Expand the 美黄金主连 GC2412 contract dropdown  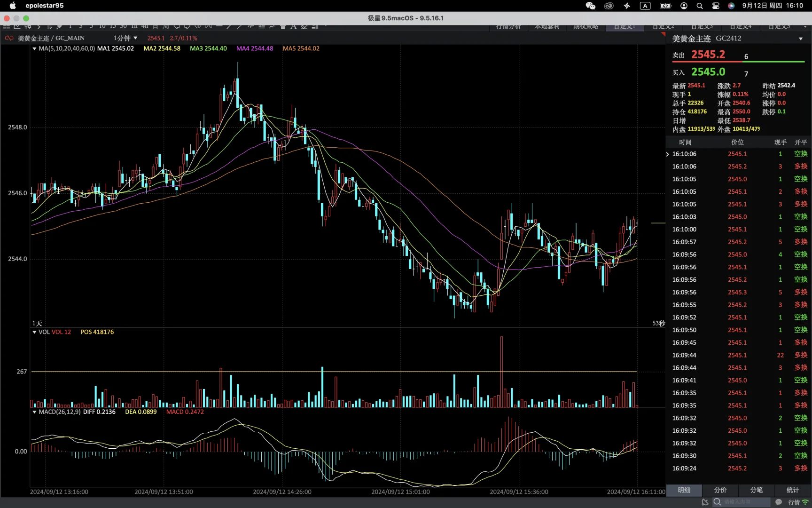(801, 39)
